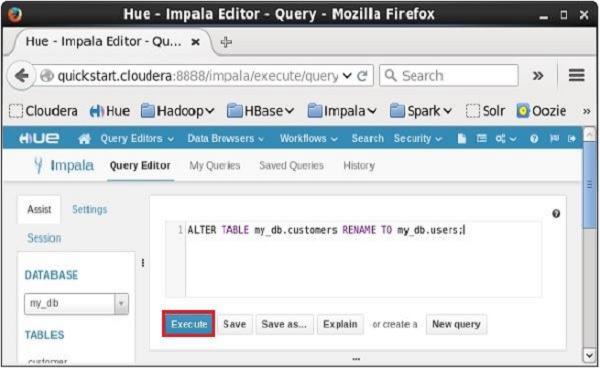Switch to the Settings tab

coord(90,209)
